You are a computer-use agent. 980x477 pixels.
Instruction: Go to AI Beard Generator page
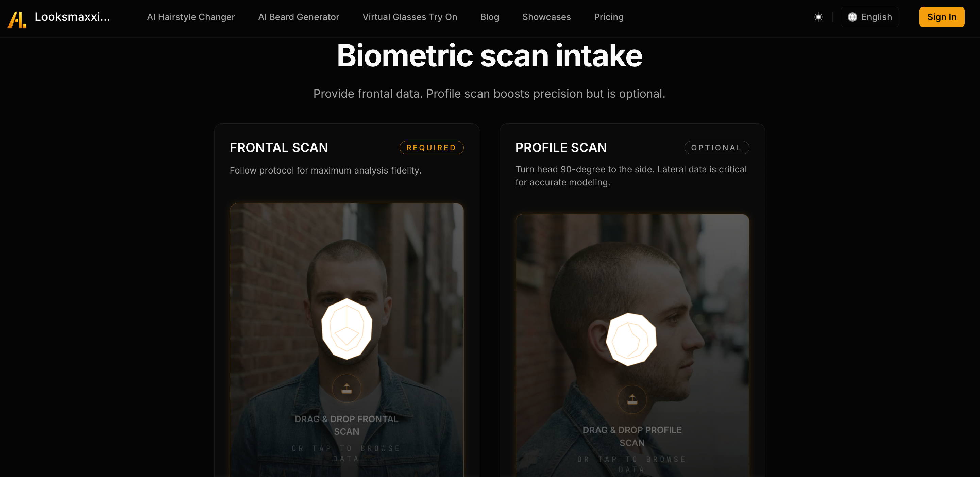coord(298,17)
